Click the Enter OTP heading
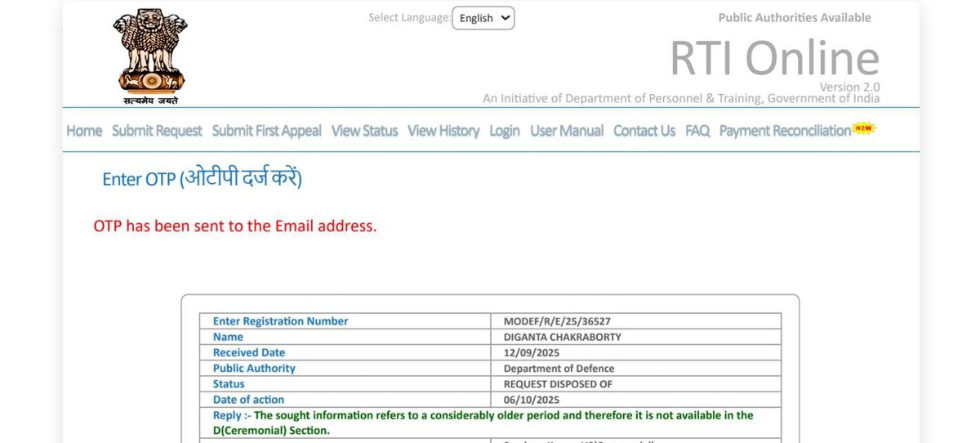This screenshot has width=980, height=443. tap(202, 178)
